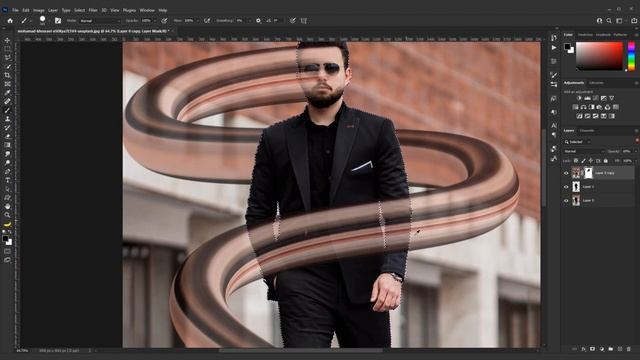Switch to the Swatches tab
The height and width of the screenshot is (360, 640).
click(585, 35)
